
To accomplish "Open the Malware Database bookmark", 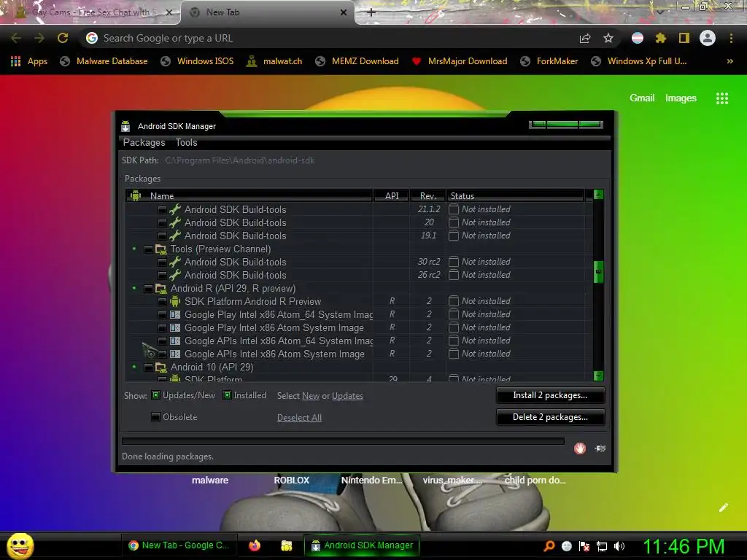I will coord(104,61).
